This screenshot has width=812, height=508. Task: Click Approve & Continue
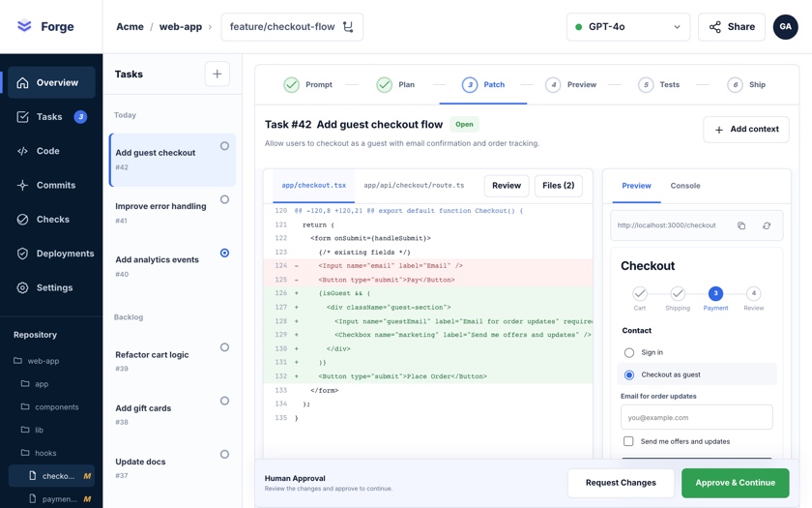tap(736, 483)
